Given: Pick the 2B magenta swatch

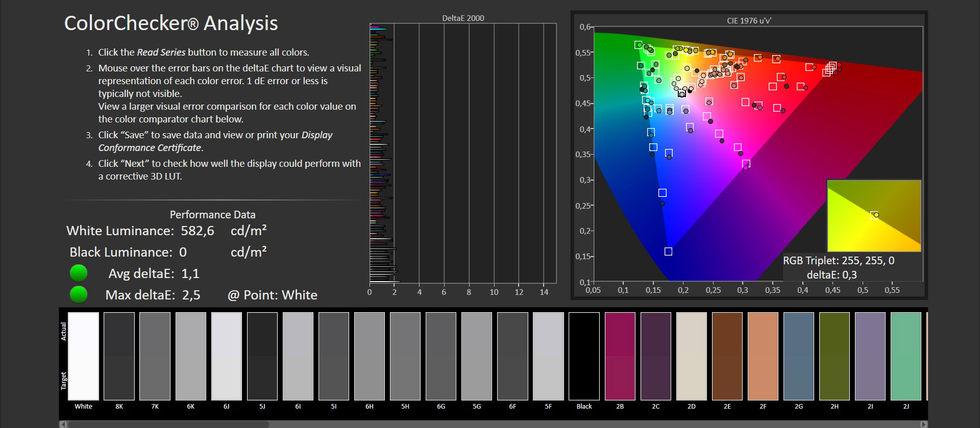Looking at the screenshot, I should click(620, 356).
